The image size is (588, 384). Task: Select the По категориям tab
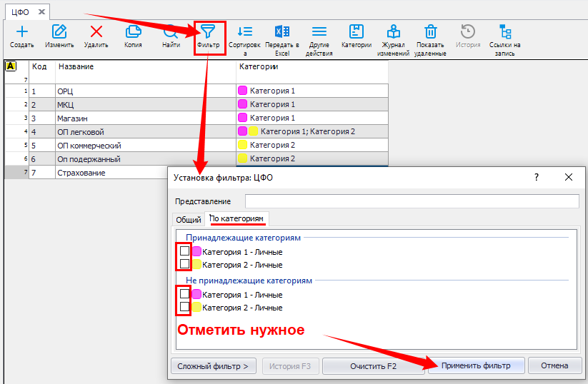tap(236, 218)
